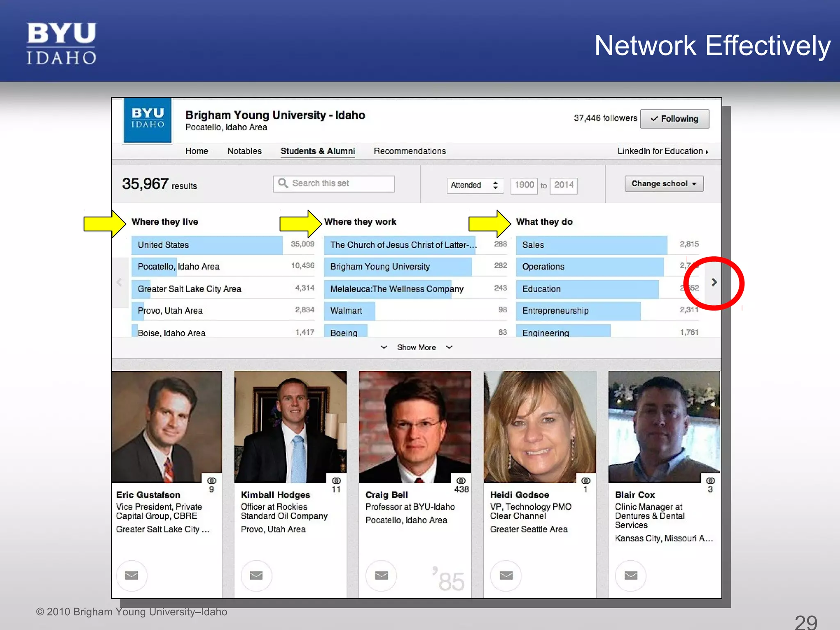Image resolution: width=840 pixels, height=630 pixels.
Task: Filter by Boeing employer
Action: click(416, 331)
